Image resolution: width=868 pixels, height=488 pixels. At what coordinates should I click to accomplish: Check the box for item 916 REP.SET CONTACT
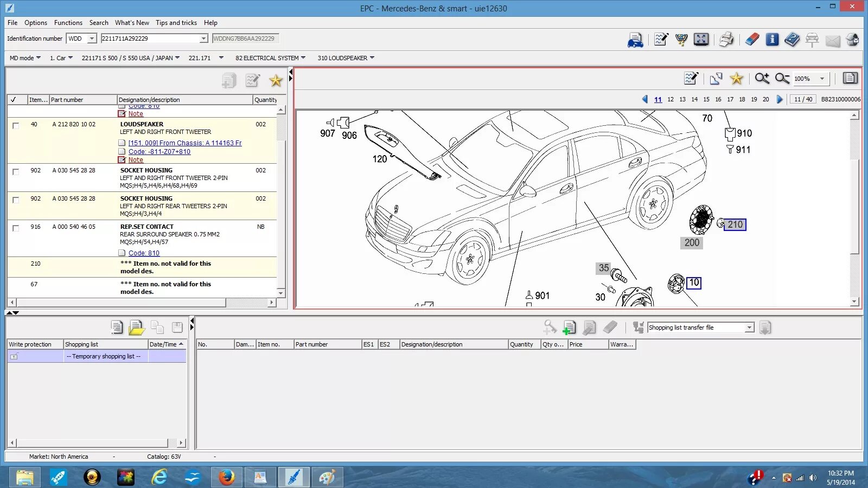[16, 228]
